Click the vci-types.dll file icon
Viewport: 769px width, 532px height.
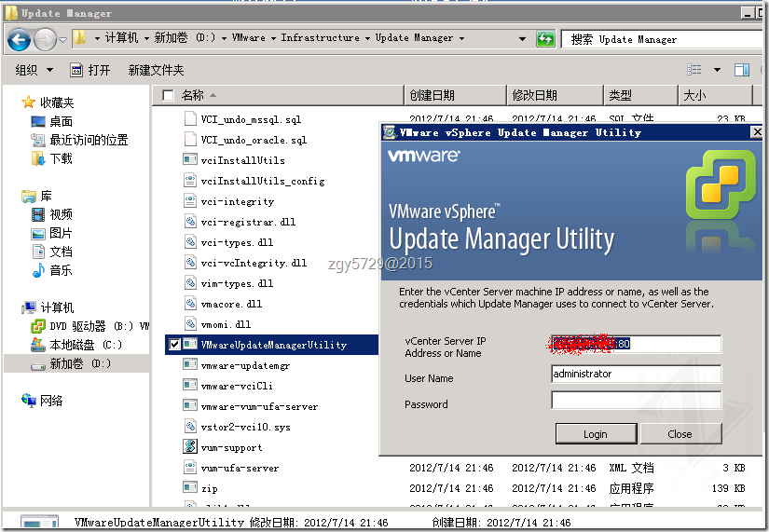tap(190, 242)
